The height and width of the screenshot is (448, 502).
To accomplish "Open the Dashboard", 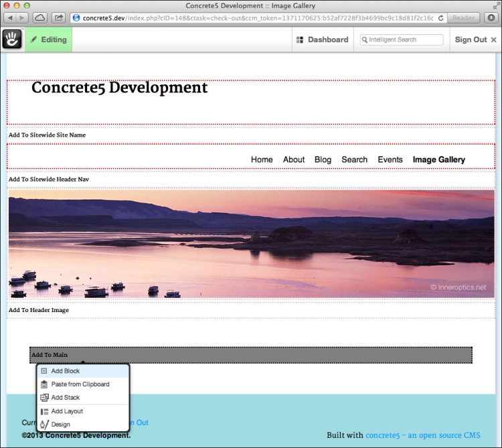I will (323, 40).
